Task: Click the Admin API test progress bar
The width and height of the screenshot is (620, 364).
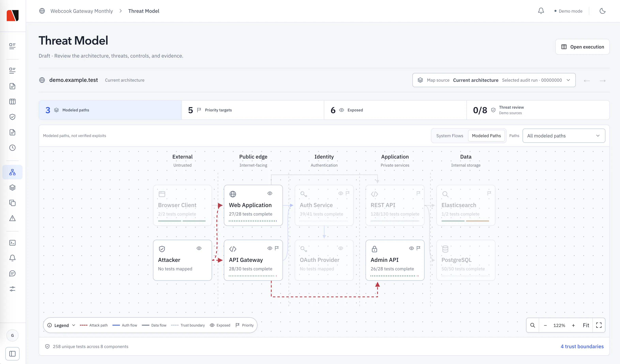Action: [394, 276]
